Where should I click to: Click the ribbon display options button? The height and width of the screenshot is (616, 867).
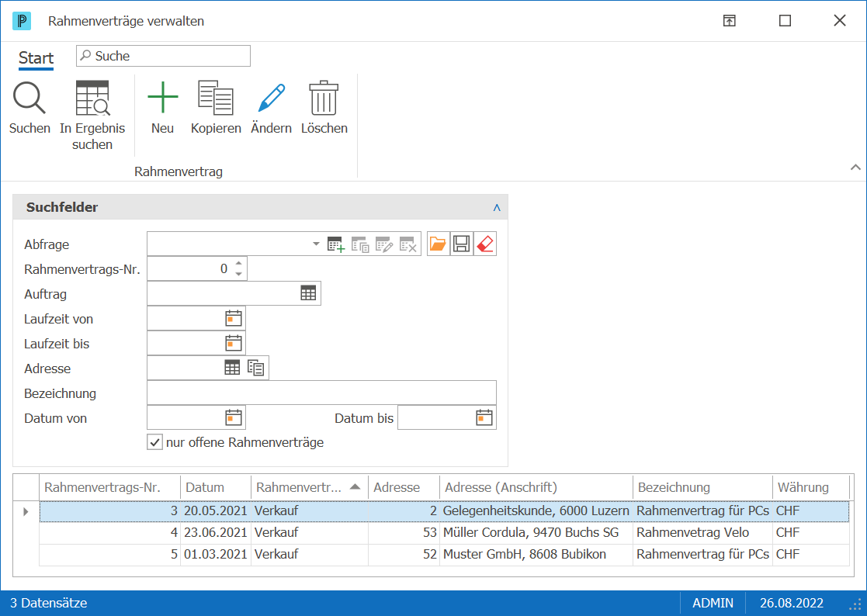coord(730,21)
